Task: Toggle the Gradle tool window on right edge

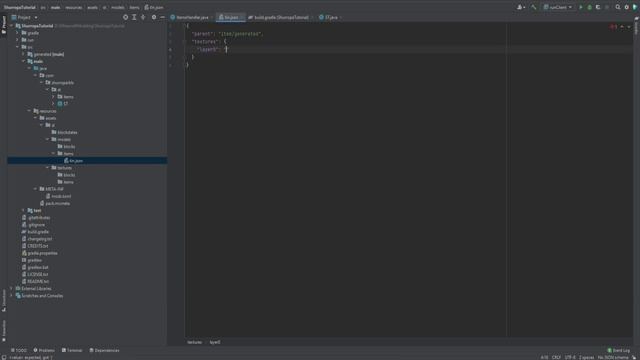Action: 636,27
